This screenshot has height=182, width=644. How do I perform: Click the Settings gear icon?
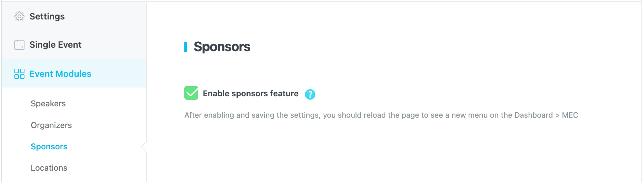tap(19, 16)
